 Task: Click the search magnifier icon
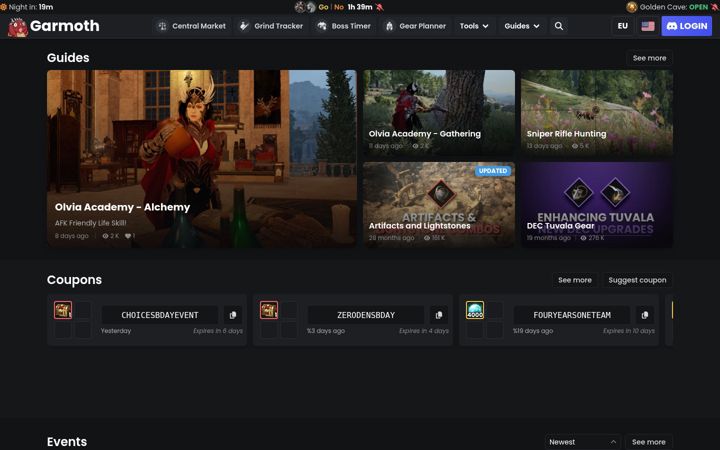point(559,26)
